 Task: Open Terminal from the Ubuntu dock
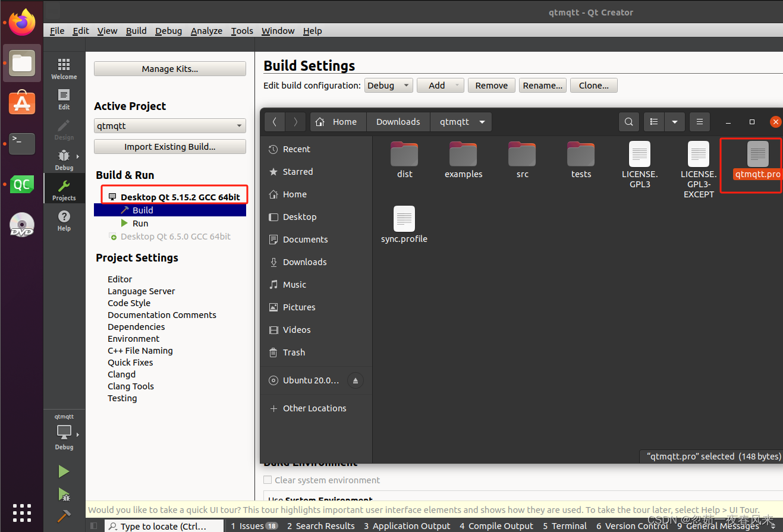[22, 143]
